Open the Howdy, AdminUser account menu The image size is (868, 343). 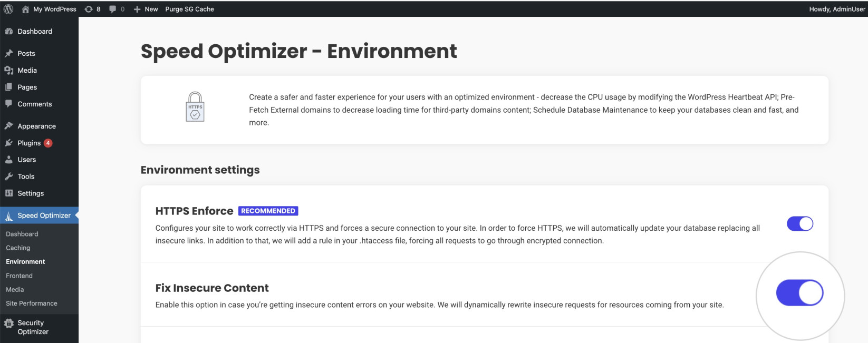click(x=837, y=9)
